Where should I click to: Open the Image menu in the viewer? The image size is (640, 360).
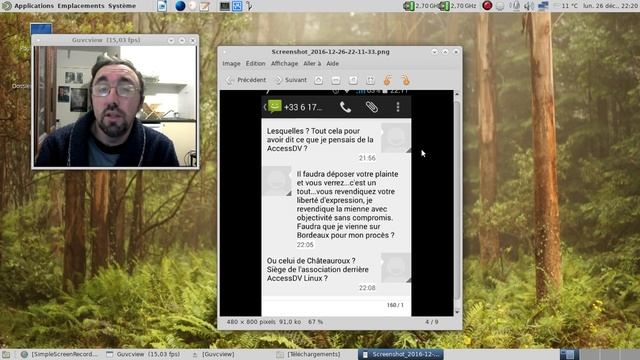[231, 64]
